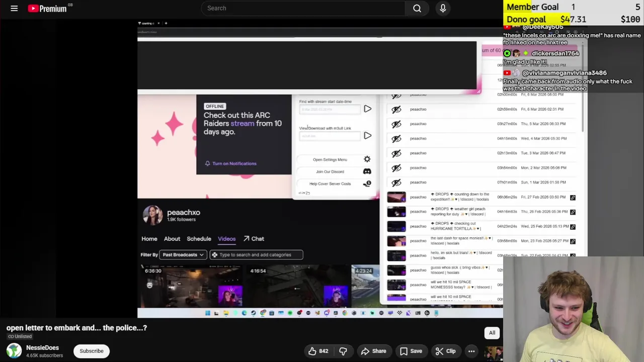The height and width of the screenshot is (362, 644).
Task: Toggle the hidden-eye icon on Fri 6 Mar 02:31 PM row
Action: coord(396,109)
